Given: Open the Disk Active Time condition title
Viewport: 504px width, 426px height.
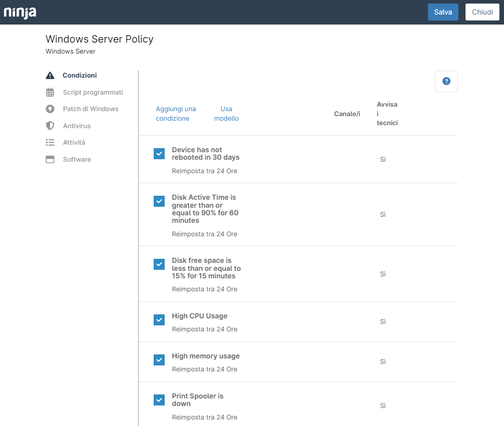Looking at the screenshot, I should point(205,209).
